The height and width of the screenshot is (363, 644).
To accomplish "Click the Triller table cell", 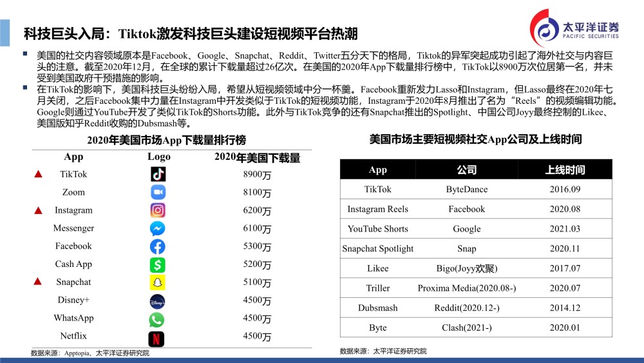I will coord(378,288).
